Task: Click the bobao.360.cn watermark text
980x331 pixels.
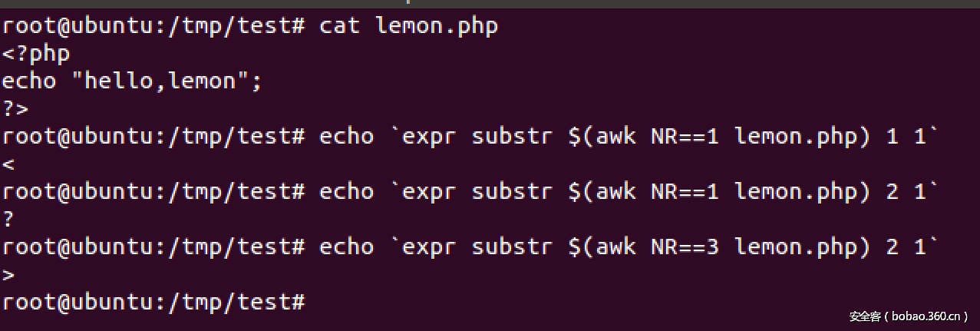Action: pyautogui.click(x=909, y=316)
